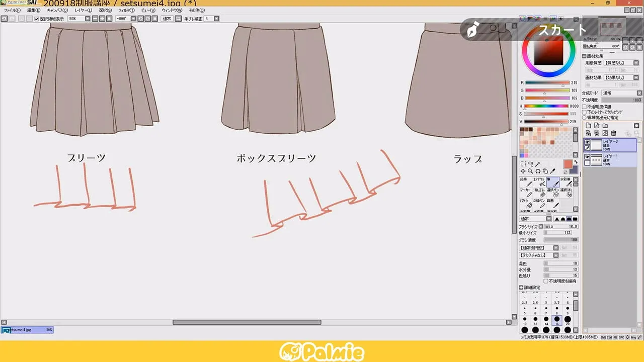Create a new layer in the layer panel
This screenshot has height=362, width=644.
(589, 126)
